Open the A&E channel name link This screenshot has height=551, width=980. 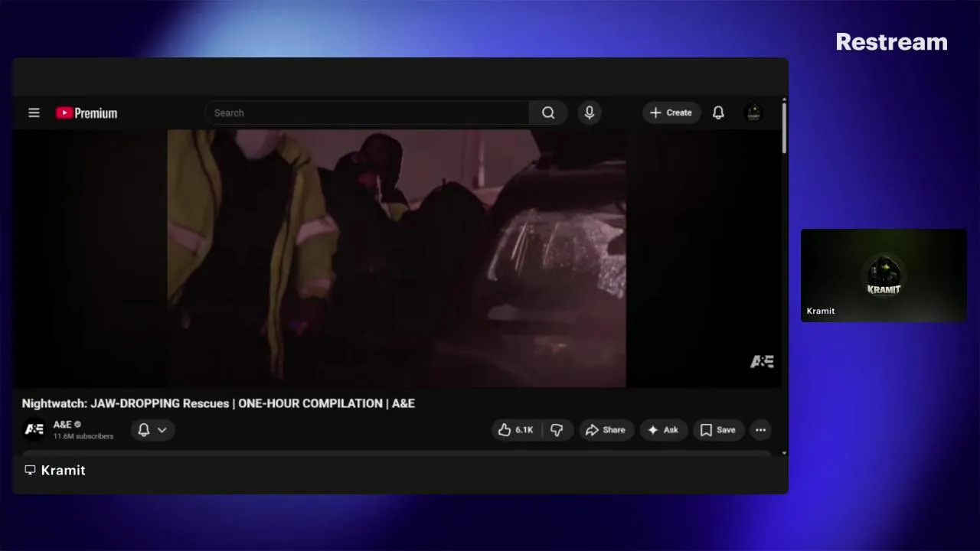pyautogui.click(x=63, y=424)
